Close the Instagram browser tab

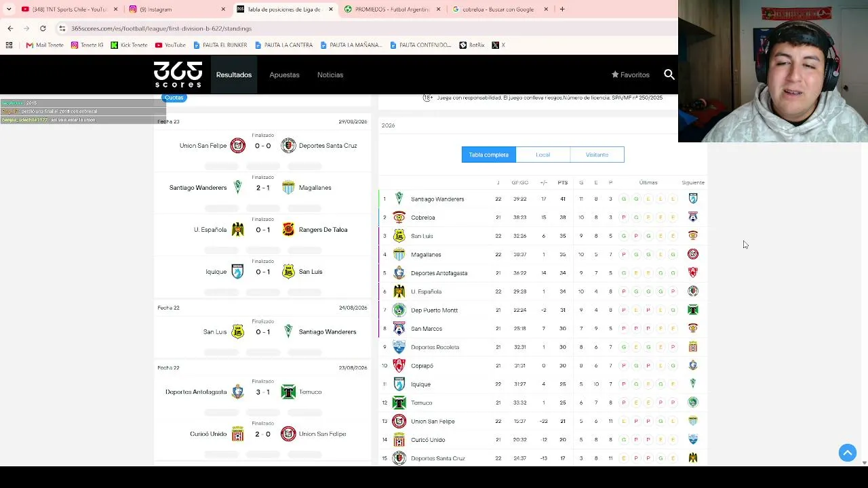(223, 9)
